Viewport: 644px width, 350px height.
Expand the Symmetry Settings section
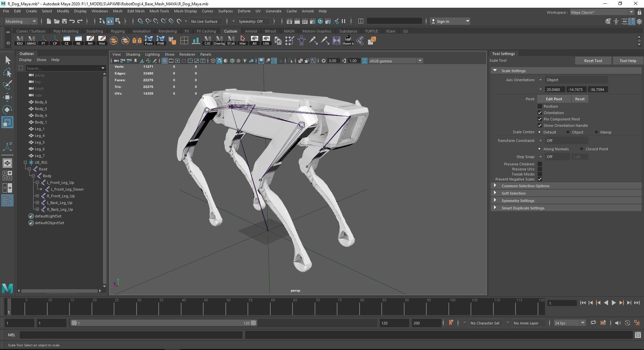(x=566, y=201)
